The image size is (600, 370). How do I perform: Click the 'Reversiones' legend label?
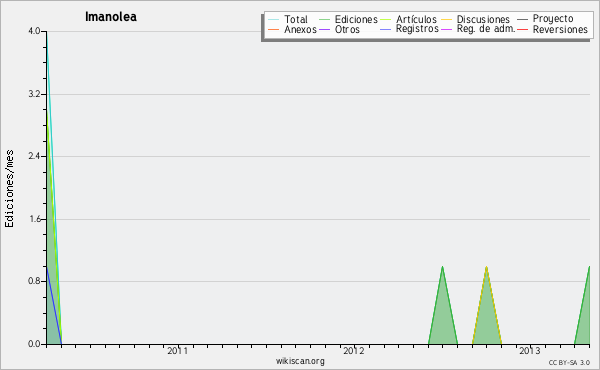560,30
